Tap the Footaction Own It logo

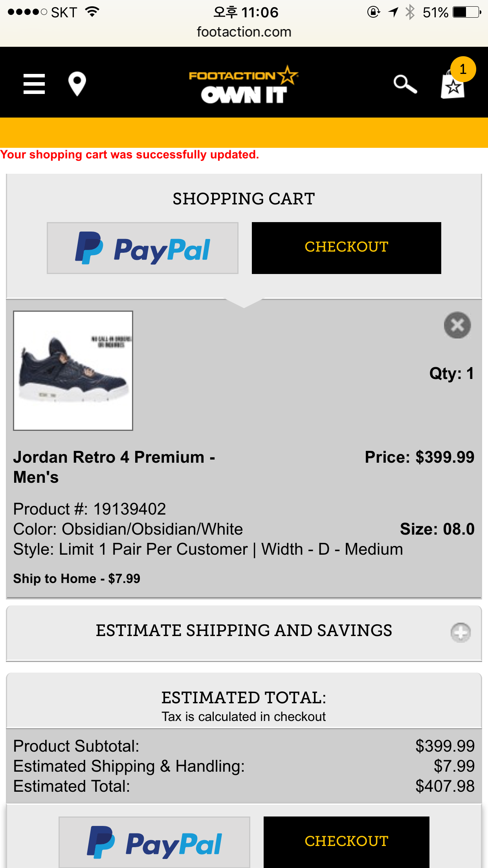244,85
